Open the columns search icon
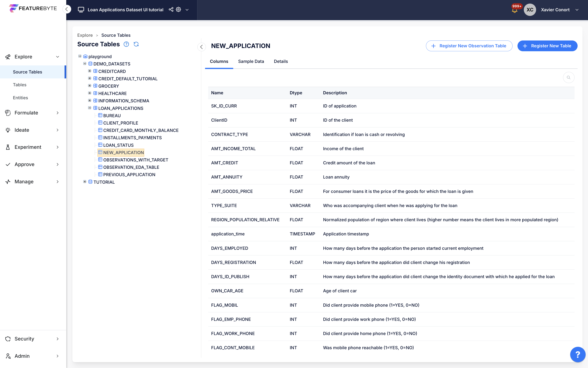Screen dimensions: 588x368 (569, 78)
